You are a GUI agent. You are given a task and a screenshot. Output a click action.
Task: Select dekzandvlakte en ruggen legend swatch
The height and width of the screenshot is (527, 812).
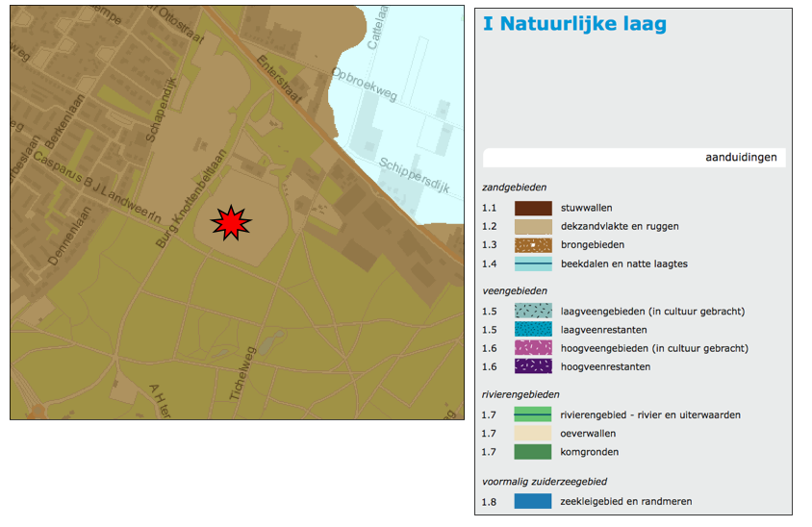(x=532, y=226)
